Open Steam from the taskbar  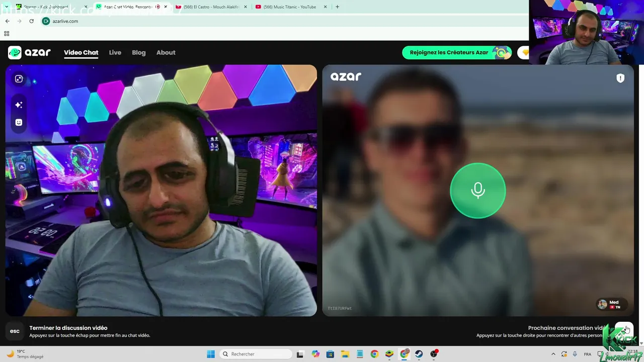[419, 354]
